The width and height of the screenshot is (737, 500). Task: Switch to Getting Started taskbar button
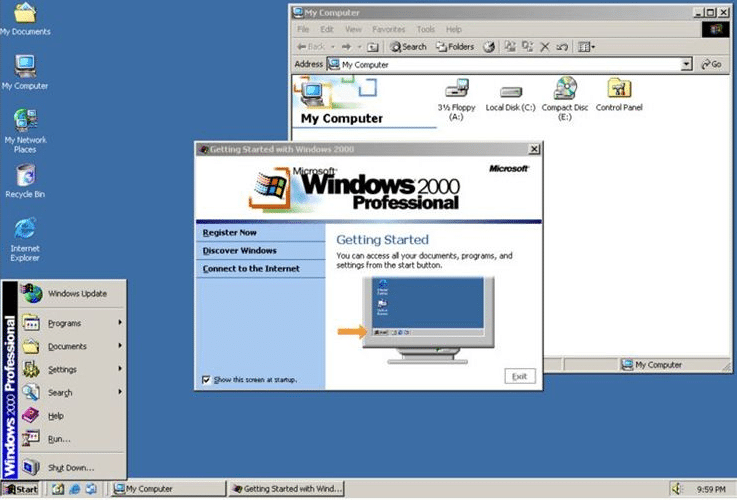[287, 489]
